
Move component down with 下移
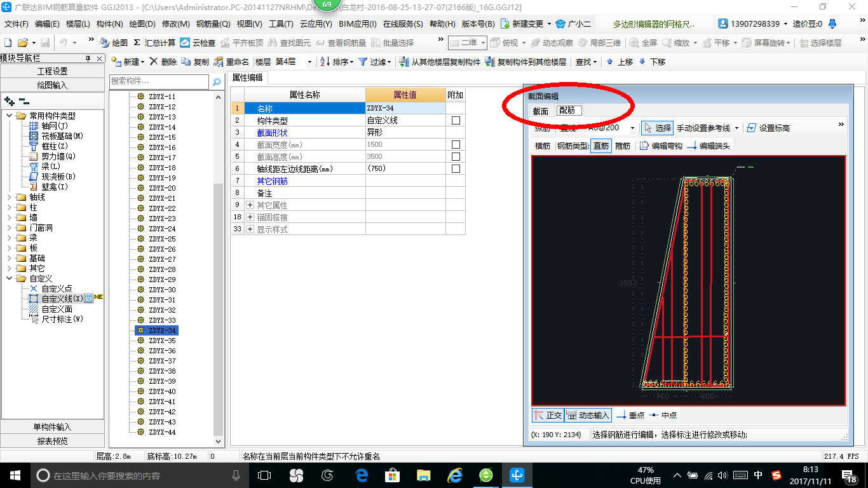652,62
